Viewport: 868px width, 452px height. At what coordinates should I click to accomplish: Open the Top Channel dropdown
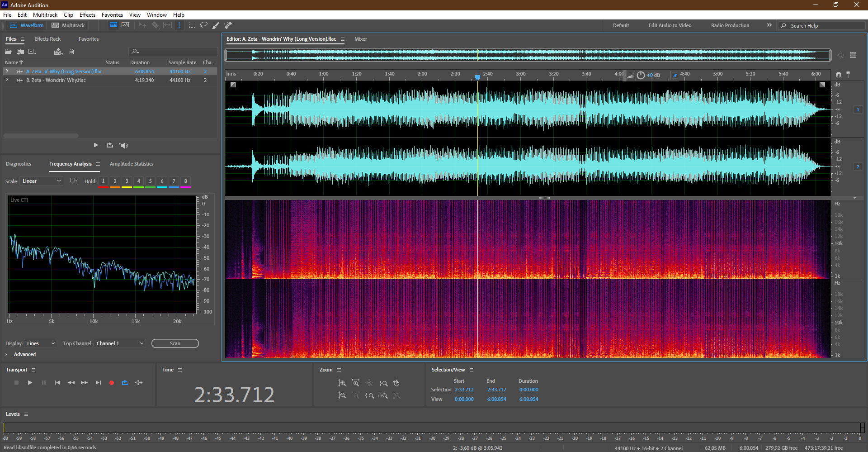click(120, 343)
